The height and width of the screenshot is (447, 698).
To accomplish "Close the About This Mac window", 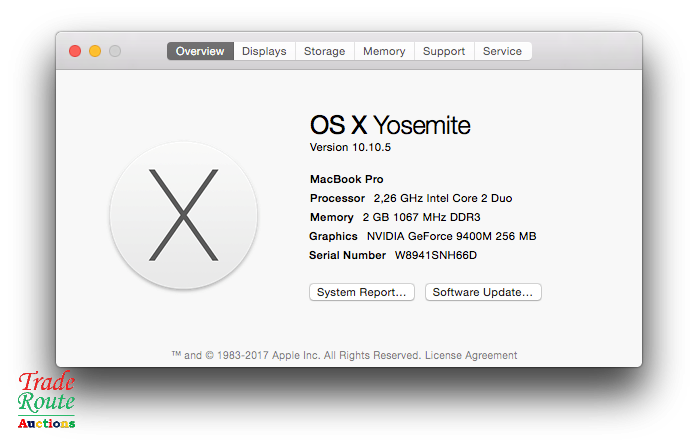I will coord(75,51).
